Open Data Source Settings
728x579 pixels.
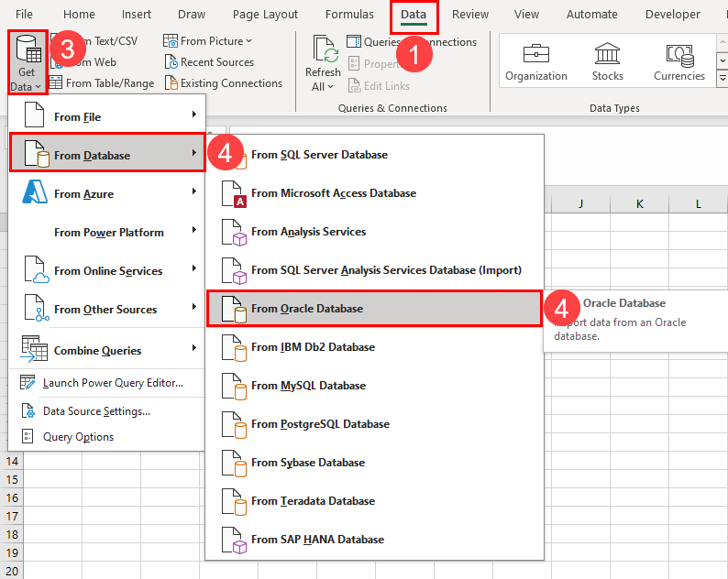coord(106,411)
